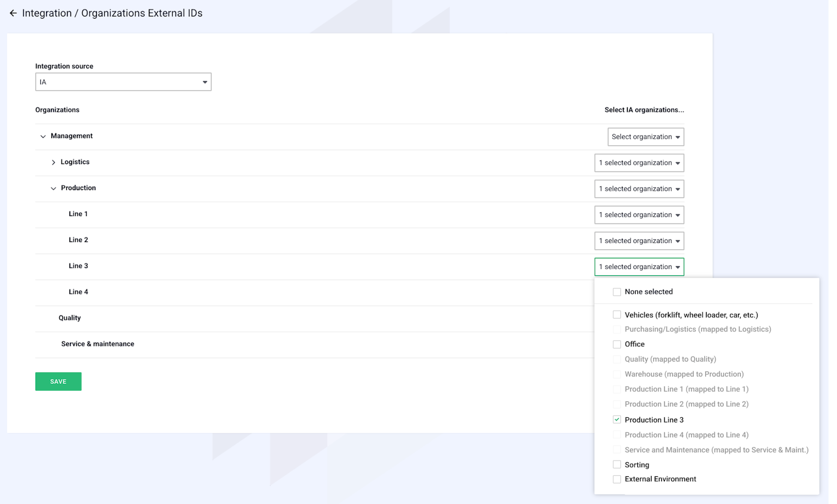The image size is (837, 504).
Task: Click the back arrow icon
Action: click(x=13, y=13)
